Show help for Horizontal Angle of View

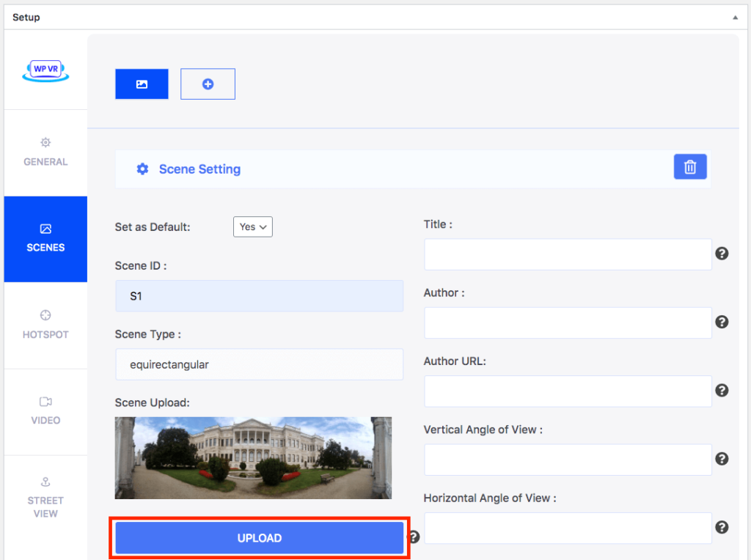722,528
